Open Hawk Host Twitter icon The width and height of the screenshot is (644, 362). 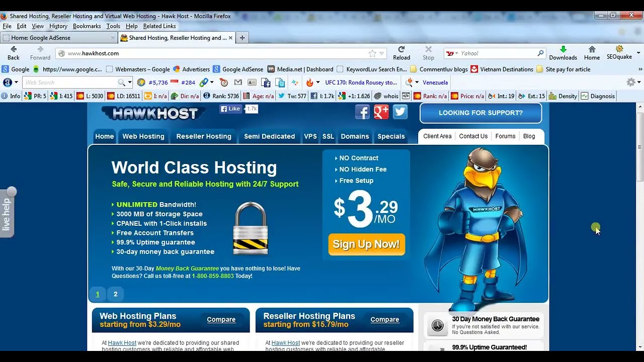400,112
